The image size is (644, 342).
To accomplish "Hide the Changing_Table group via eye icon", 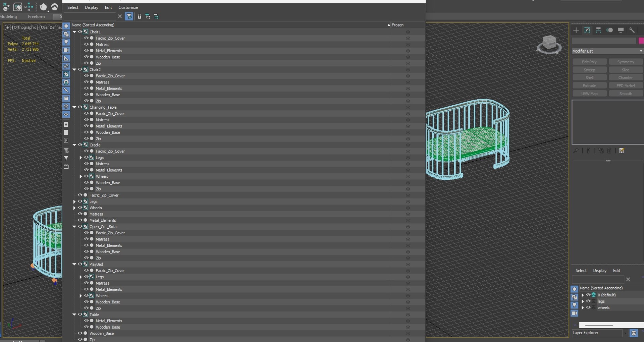I will click(x=80, y=107).
